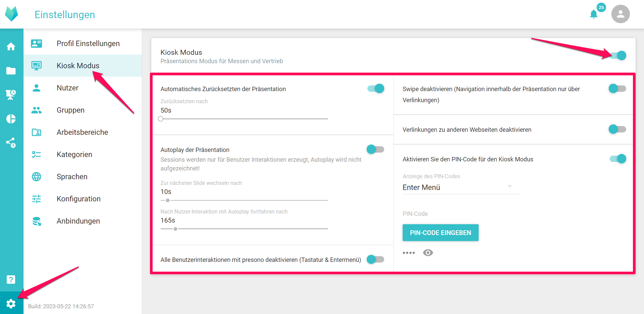Screen dimensions: 644x314
Task: Open the home icon in left sidebar
Action: [11, 46]
